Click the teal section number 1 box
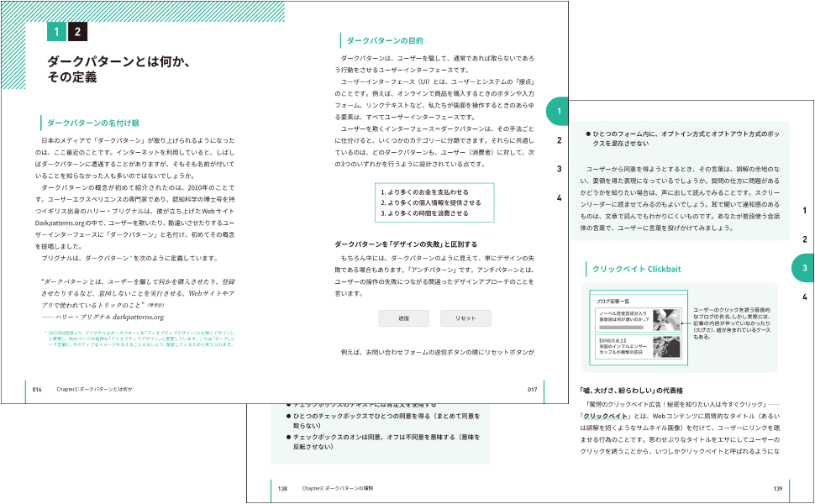 click(56, 32)
